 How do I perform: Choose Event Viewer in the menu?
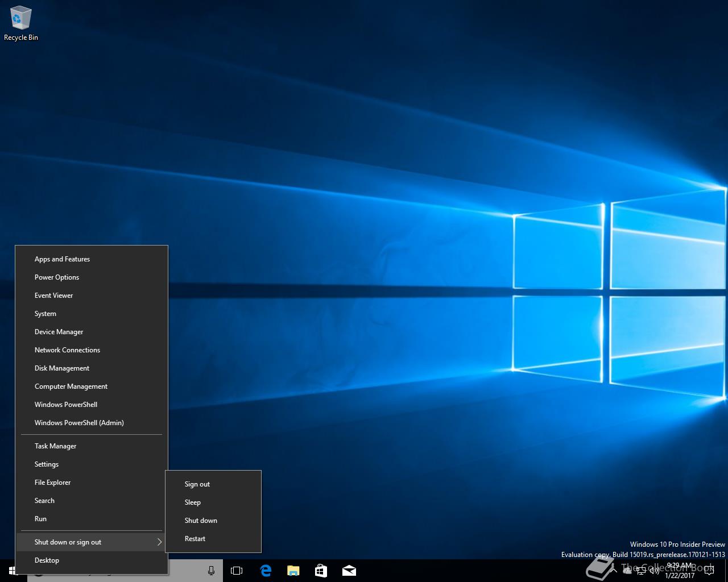point(92,296)
